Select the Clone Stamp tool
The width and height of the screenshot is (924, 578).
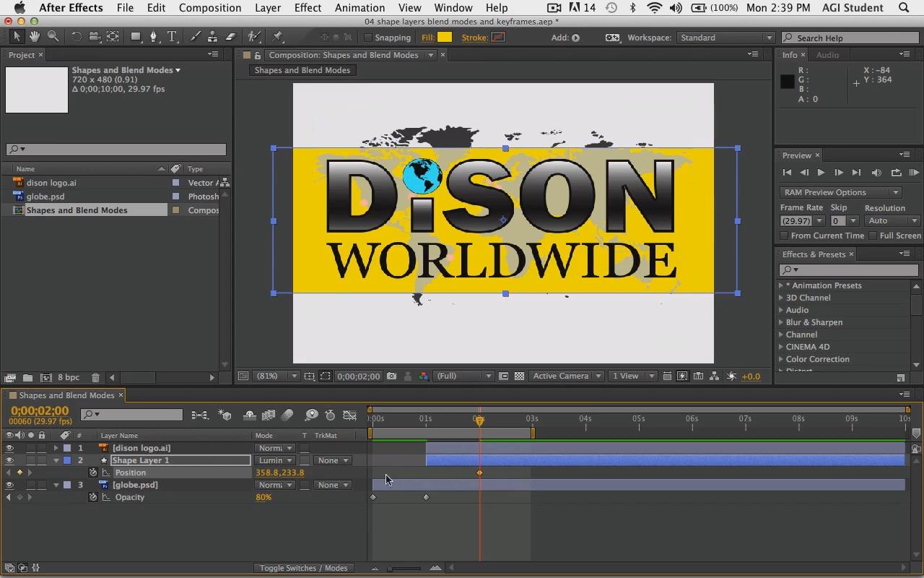(x=212, y=37)
